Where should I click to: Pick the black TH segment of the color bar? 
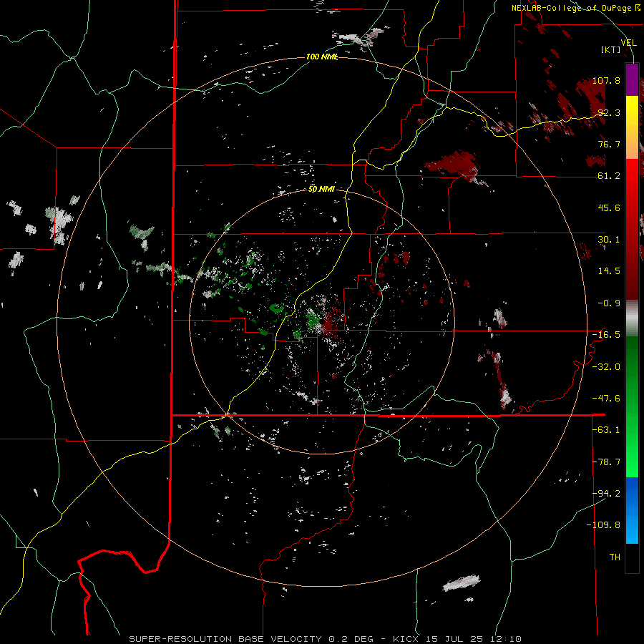632,557
